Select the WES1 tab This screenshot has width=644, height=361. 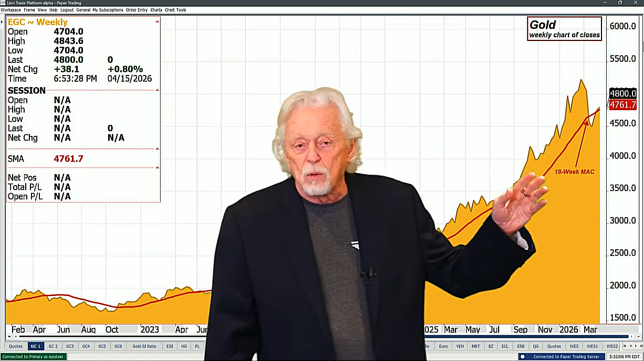[593, 346]
